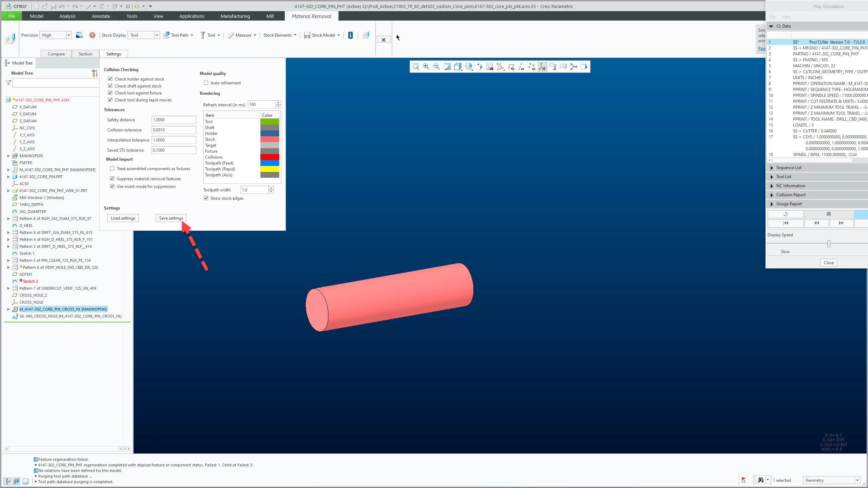Click the Load settings button
The image size is (868, 488).
click(x=123, y=218)
